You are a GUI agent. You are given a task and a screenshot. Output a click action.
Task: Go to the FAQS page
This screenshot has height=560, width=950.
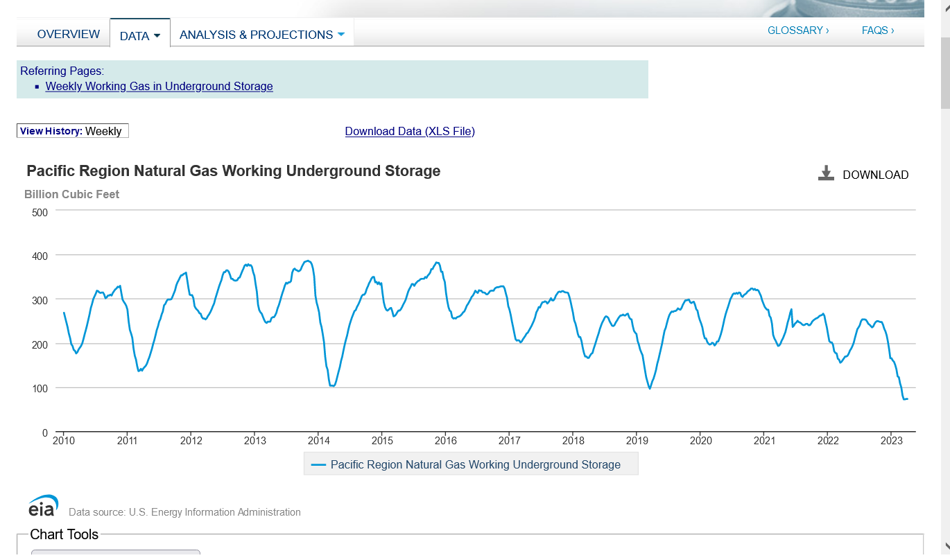(877, 30)
